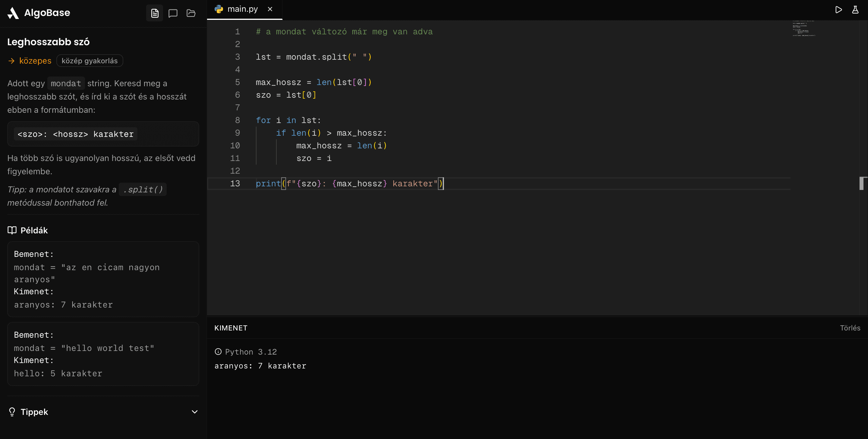Open the files folder icon

[191, 13]
